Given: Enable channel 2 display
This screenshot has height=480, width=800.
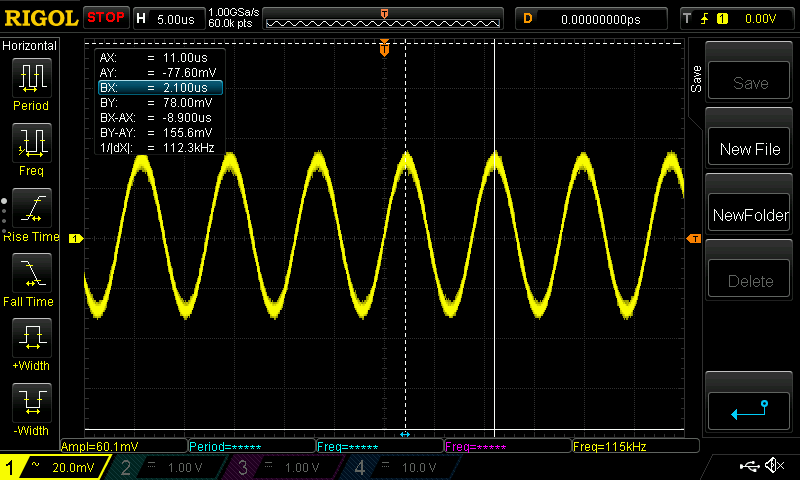Looking at the screenshot, I should click(x=163, y=467).
